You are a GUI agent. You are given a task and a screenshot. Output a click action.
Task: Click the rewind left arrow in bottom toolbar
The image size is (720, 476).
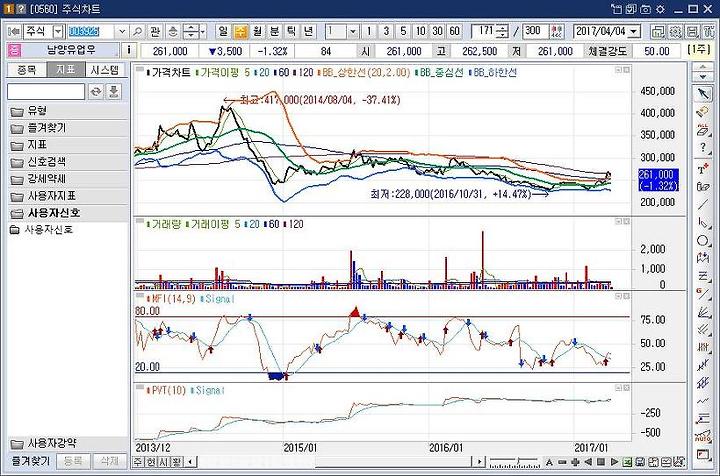coord(588,462)
